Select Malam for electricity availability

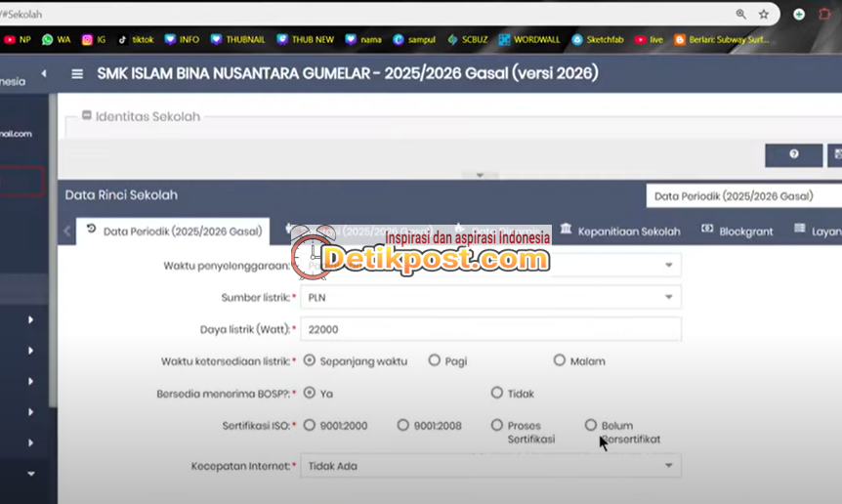coord(559,360)
